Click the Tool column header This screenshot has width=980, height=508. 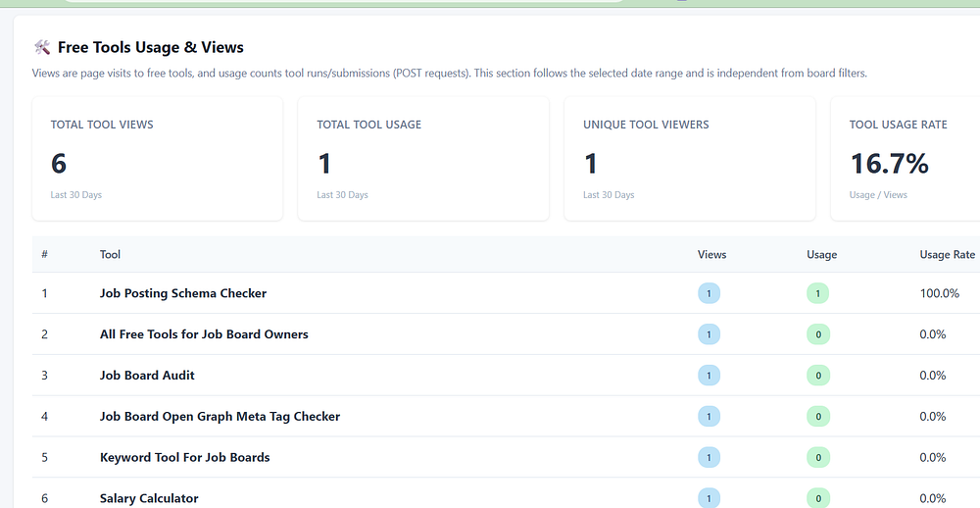[x=110, y=255]
